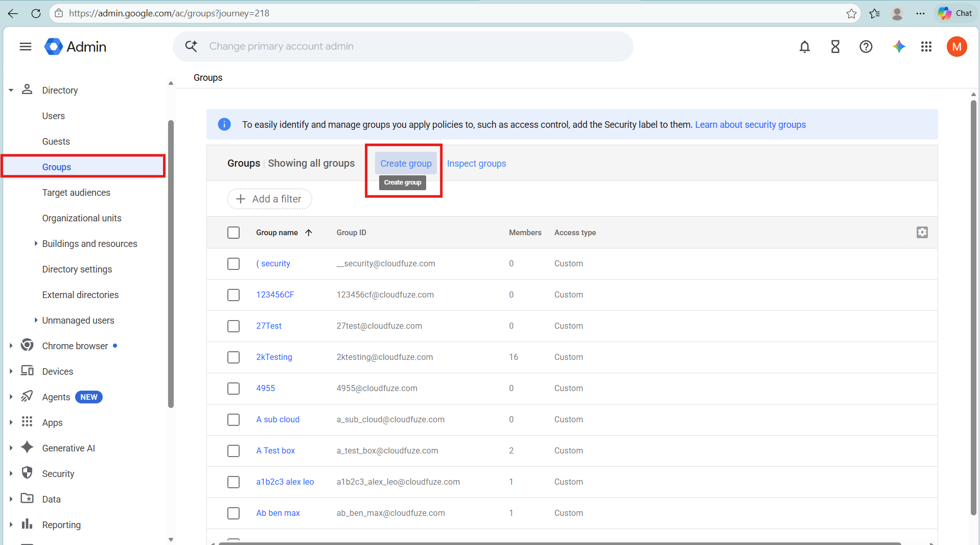The image size is (980, 545).
Task: Click the browser back arrow
Action: (13, 13)
